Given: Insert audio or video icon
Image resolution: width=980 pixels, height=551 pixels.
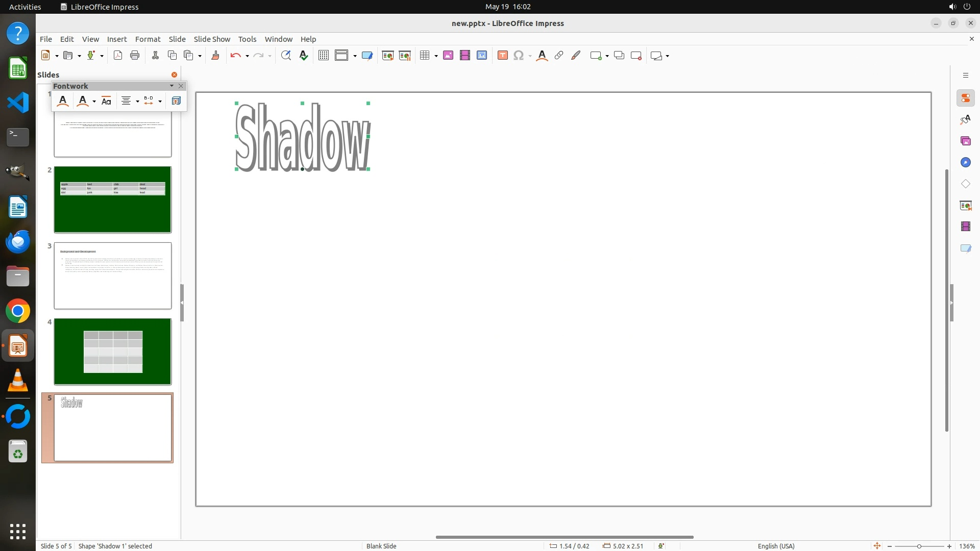Looking at the screenshot, I should tap(464, 56).
